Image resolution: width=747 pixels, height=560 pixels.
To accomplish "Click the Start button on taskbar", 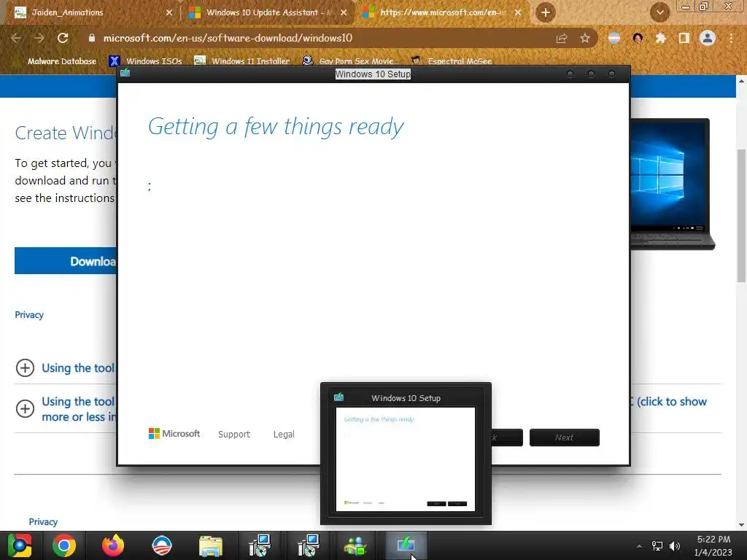I will 20,545.
